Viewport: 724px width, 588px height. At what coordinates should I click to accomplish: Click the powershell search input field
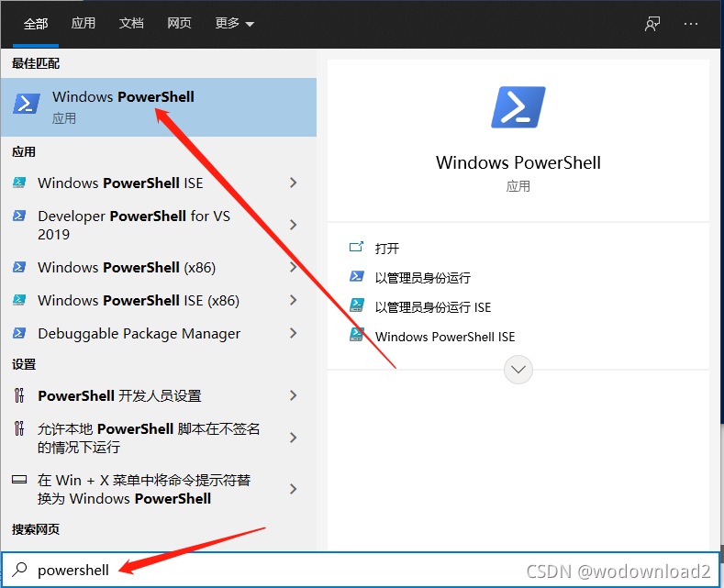(360, 570)
